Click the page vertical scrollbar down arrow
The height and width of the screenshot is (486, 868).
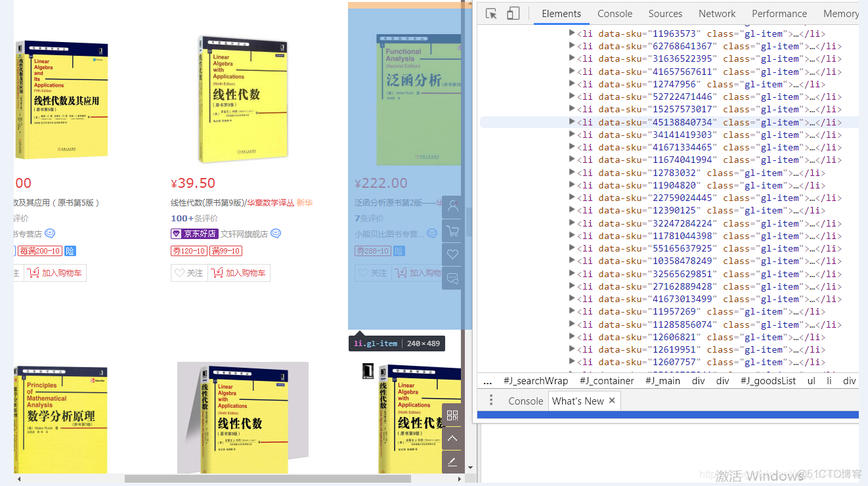[469, 468]
